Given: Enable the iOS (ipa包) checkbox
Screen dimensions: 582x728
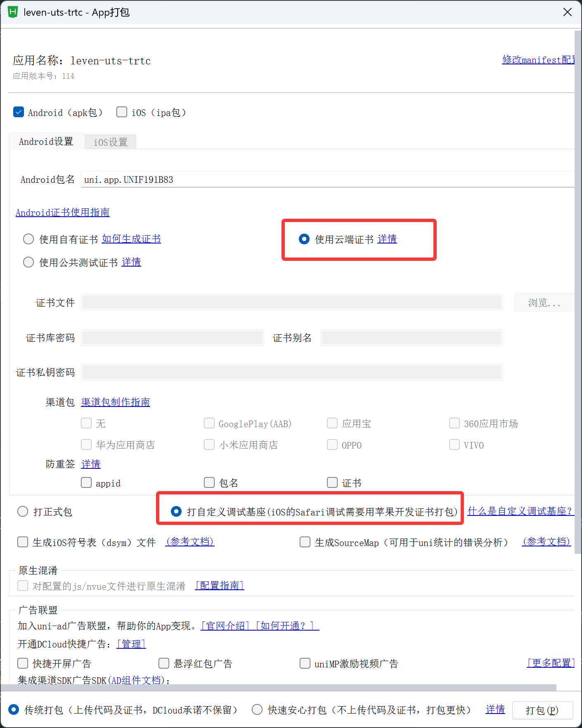Looking at the screenshot, I should click(x=122, y=112).
